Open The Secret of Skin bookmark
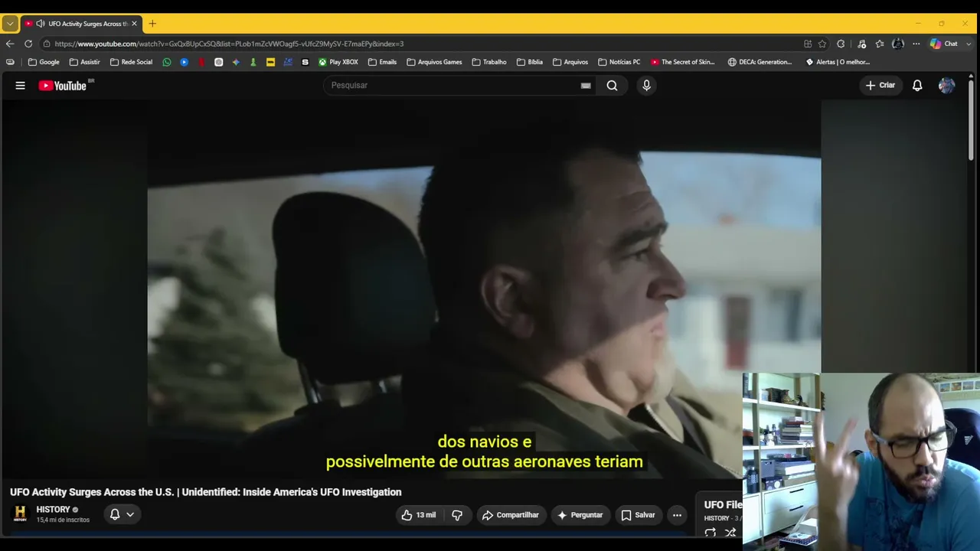This screenshot has height=551, width=980. [683, 62]
